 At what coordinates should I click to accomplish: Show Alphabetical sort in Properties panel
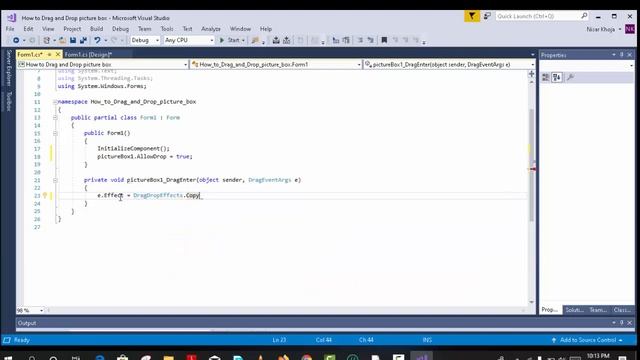[557, 77]
